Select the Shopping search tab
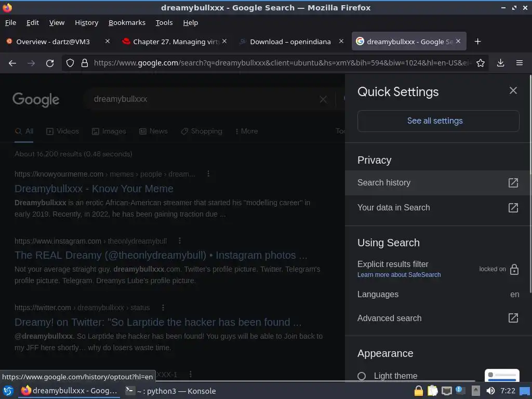Screen dimensions: 532x399 (x=202, y=131)
